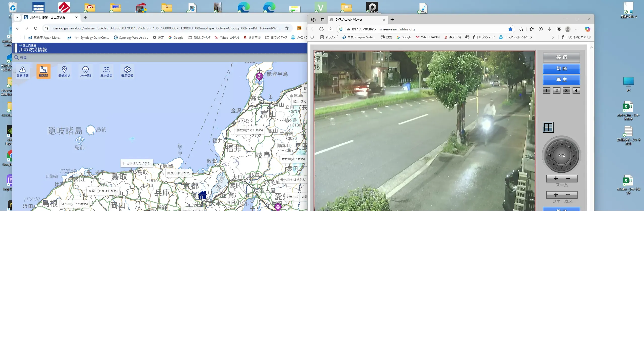Screen dimensions: 644x362
Task: Click the 切断 disconnect button
Action: (561, 69)
